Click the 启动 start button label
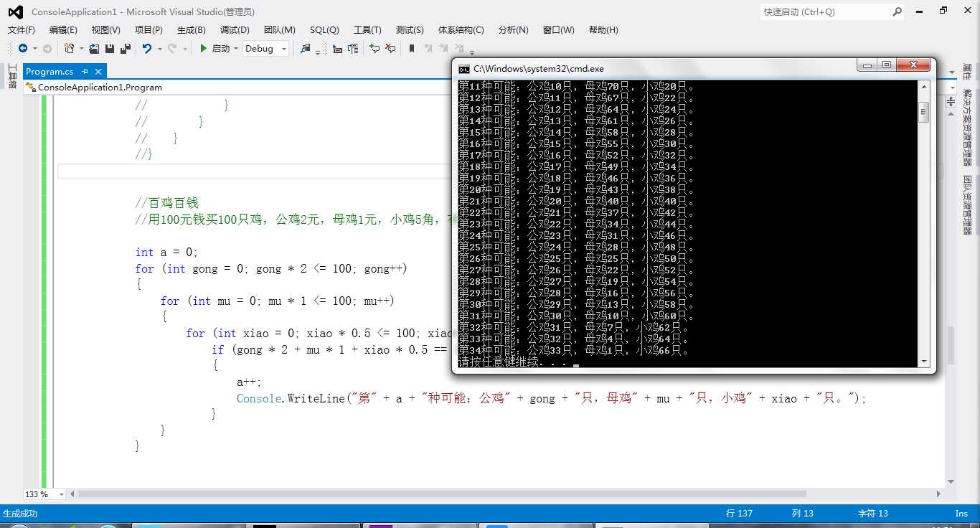Screen dimensions: 980x528 221,49
